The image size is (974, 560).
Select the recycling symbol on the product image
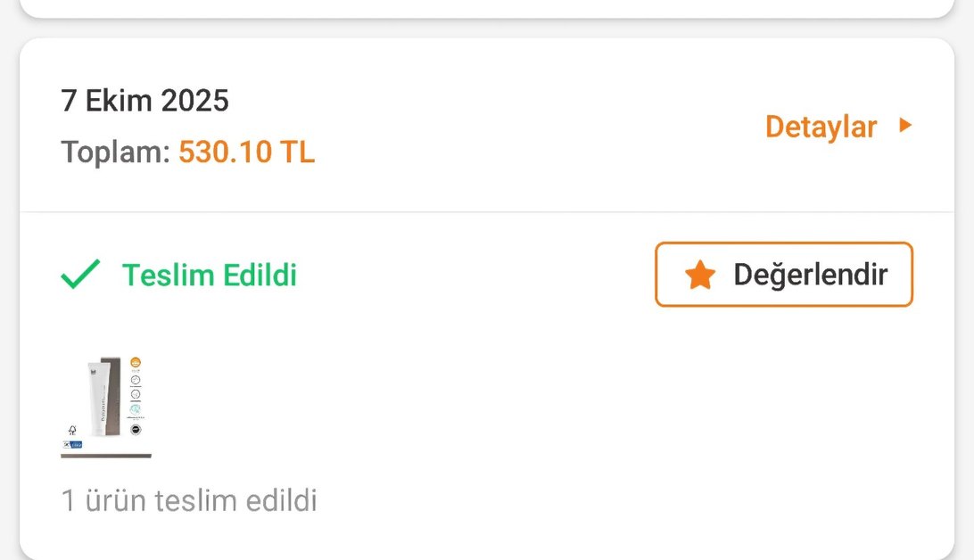click(x=72, y=429)
